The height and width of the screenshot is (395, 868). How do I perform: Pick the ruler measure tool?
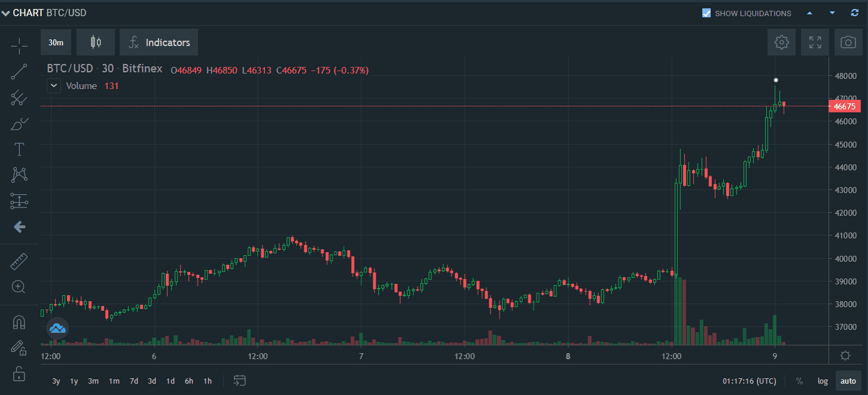click(19, 261)
